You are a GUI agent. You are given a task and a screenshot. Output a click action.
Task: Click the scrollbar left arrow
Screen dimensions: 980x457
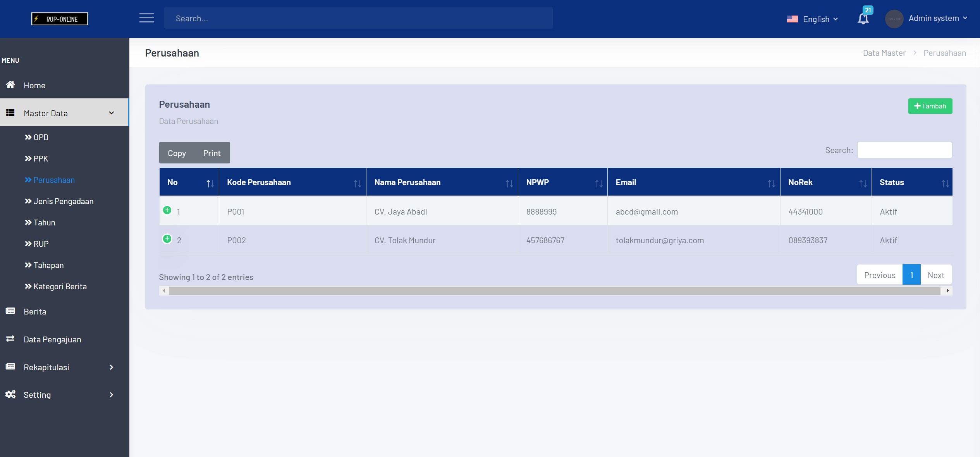pos(164,291)
